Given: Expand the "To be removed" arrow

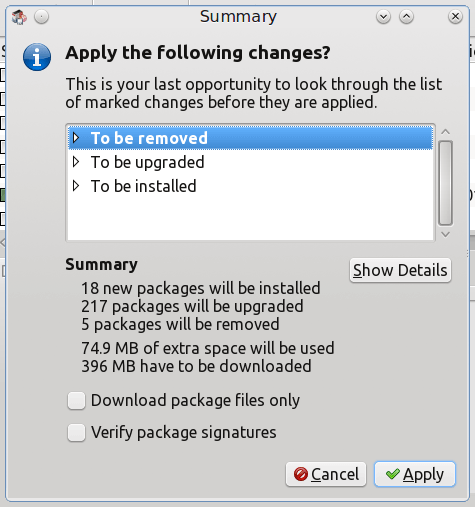Looking at the screenshot, I should [76, 138].
